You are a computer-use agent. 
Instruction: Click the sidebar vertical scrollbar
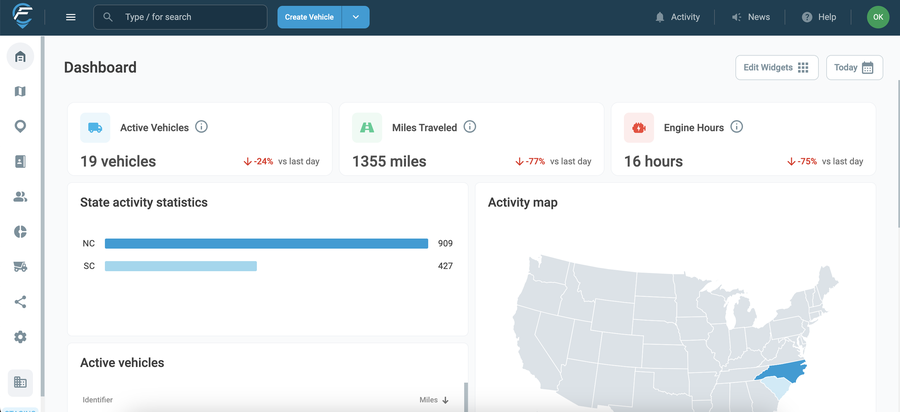(42, 218)
